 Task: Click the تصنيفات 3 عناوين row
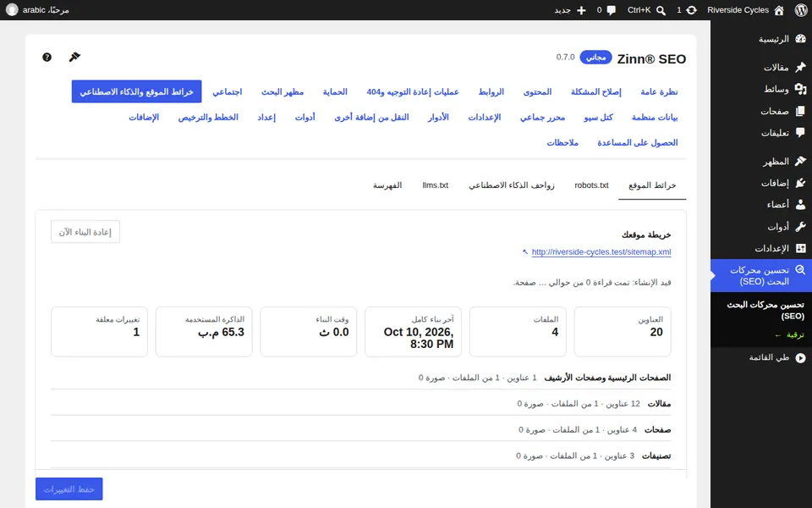tap(360, 456)
